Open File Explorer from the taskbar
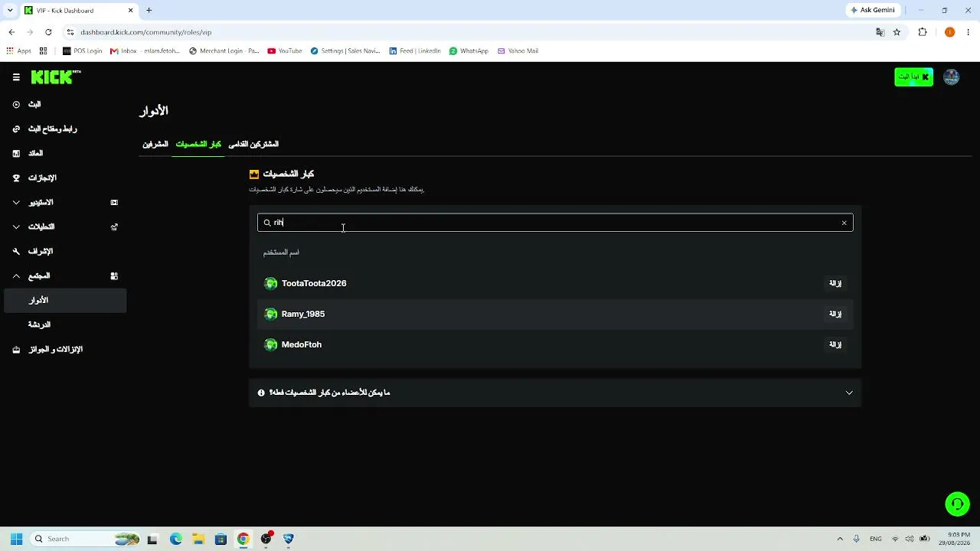980x551 pixels. point(198,539)
